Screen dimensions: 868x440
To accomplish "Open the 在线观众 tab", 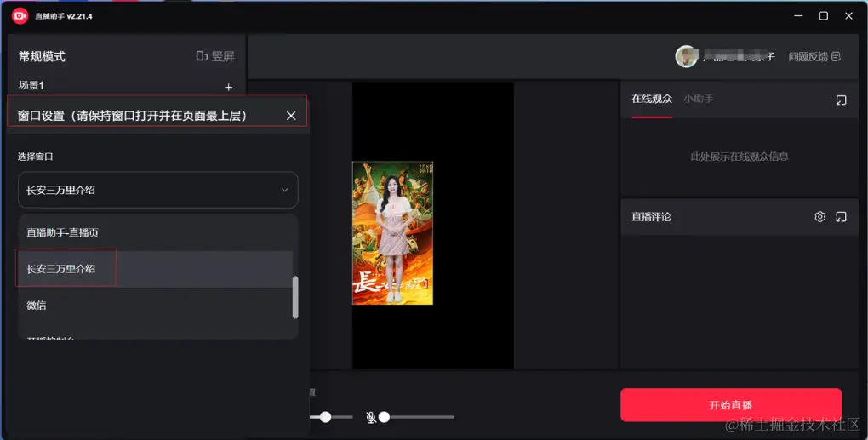I will [x=652, y=99].
